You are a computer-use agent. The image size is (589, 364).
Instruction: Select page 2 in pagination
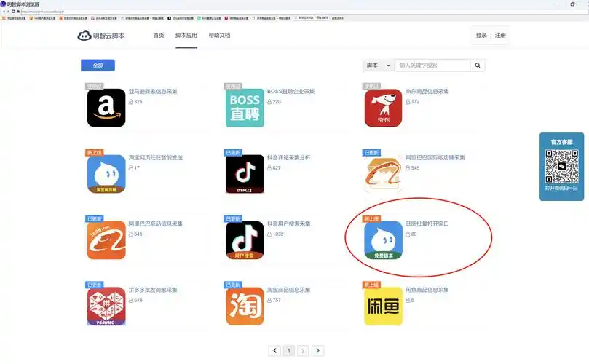pos(303,350)
